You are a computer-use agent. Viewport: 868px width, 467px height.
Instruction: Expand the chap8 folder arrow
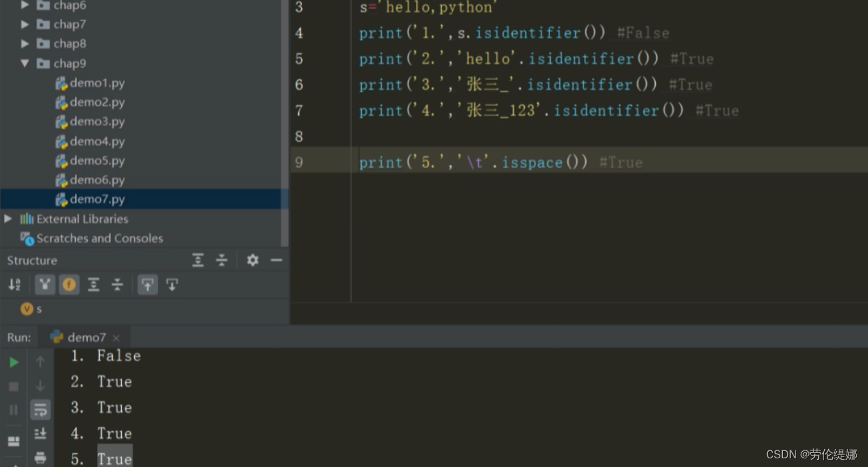point(25,44)
